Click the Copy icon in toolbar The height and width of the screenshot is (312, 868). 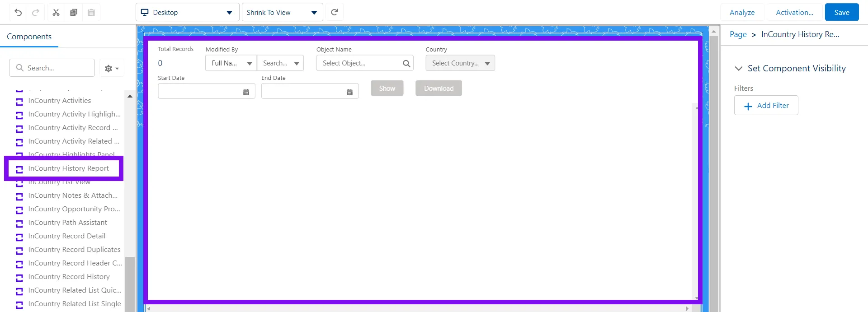(x=74, y=13)
